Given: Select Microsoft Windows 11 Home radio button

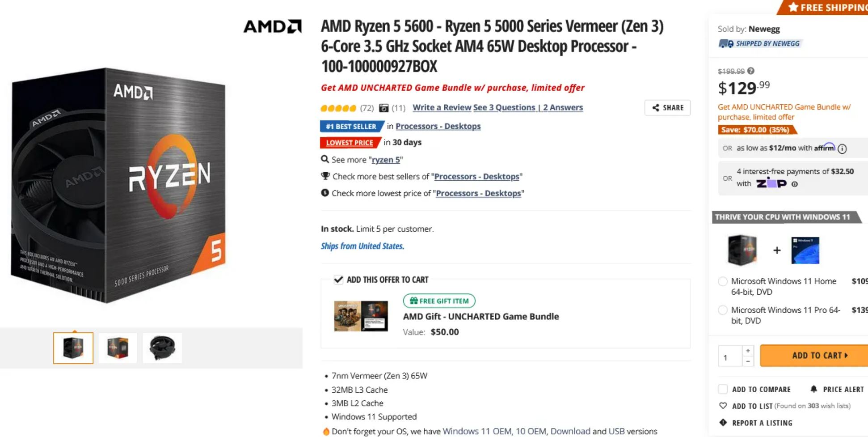Looking at the screenshot, I should tap(723, 281).
